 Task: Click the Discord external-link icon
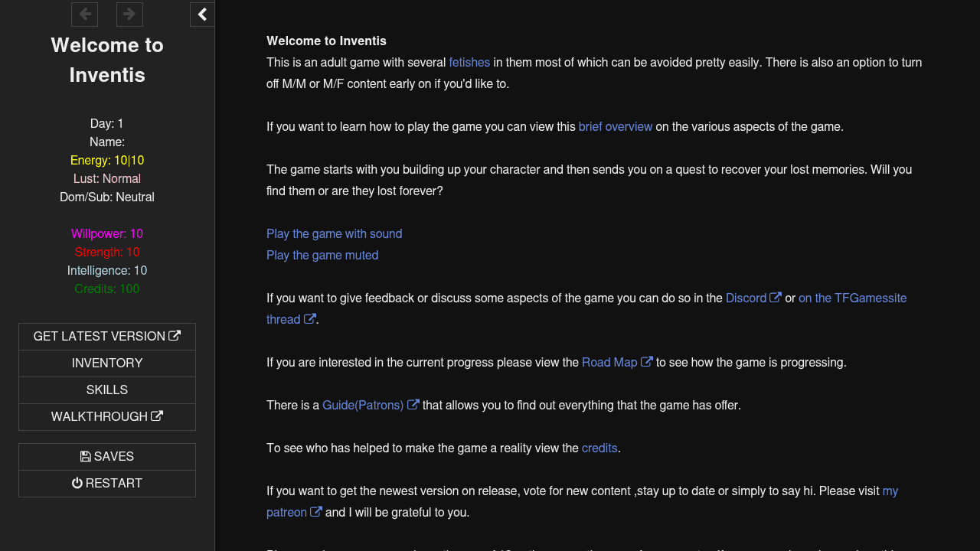click(776, 298)
